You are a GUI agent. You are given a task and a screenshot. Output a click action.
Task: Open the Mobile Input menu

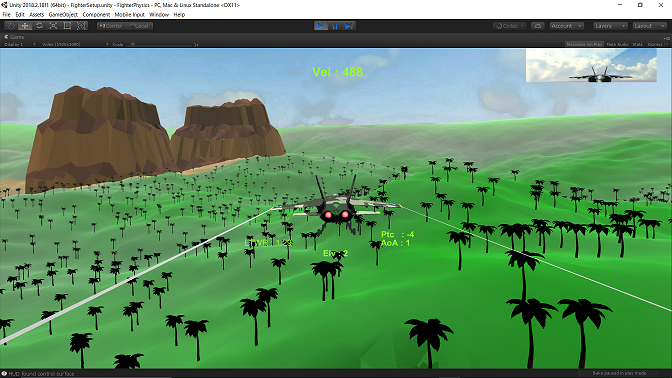pyautogui.click(x=129, y=15)
